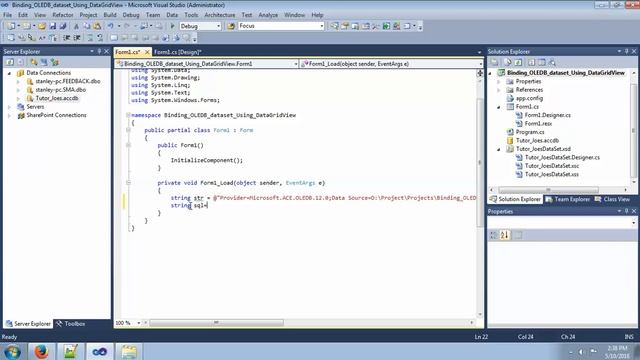This screenshot has height=360, width=640.
Task: Click View Class Diagram icon in Solution Explorer
Action: point(552,62)
